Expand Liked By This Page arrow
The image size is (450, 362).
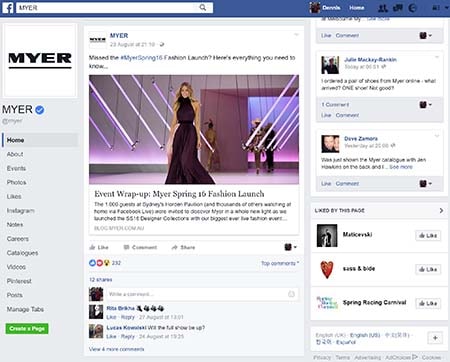tap(441, 211)
